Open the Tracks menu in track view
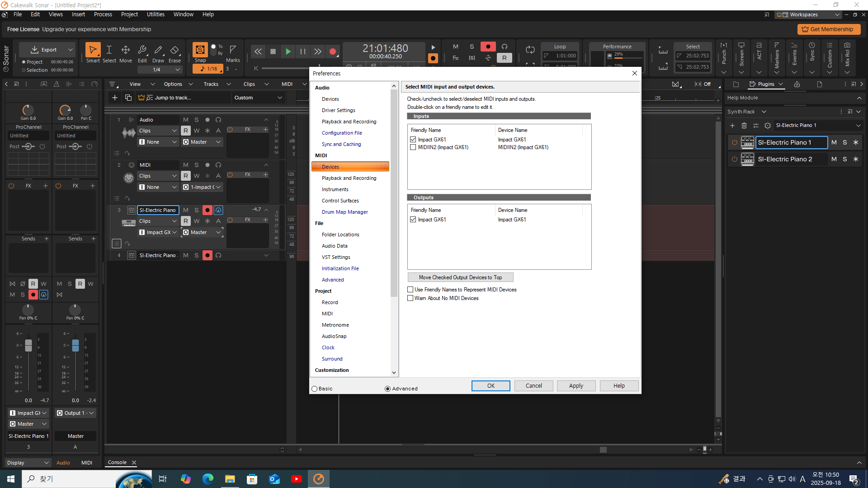The image size is (868, 488). coord(211,84)
